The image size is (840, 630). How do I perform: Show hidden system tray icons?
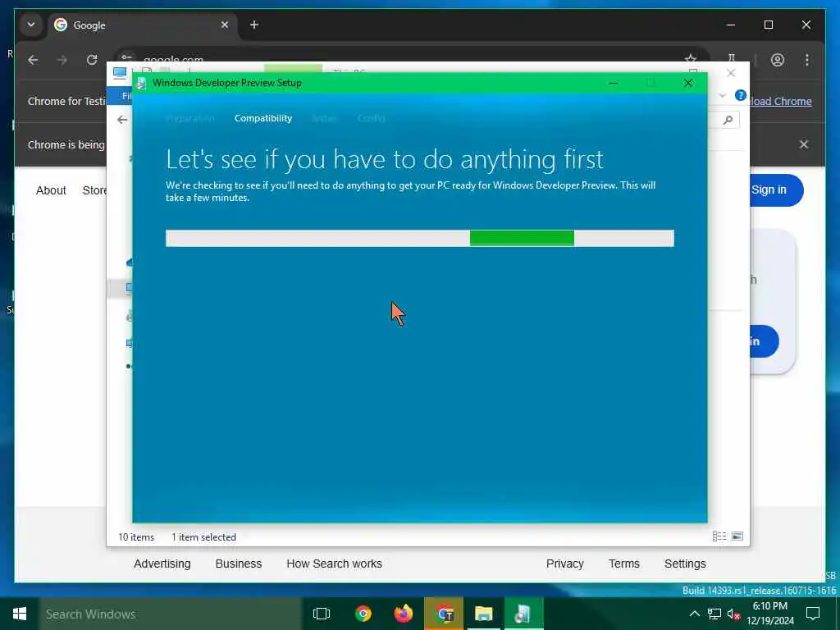coord(694,614)
